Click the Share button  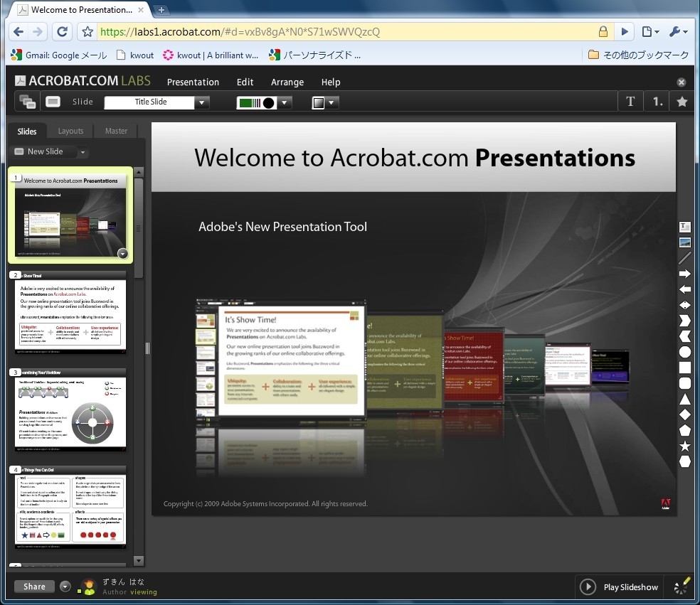[34, 587]
